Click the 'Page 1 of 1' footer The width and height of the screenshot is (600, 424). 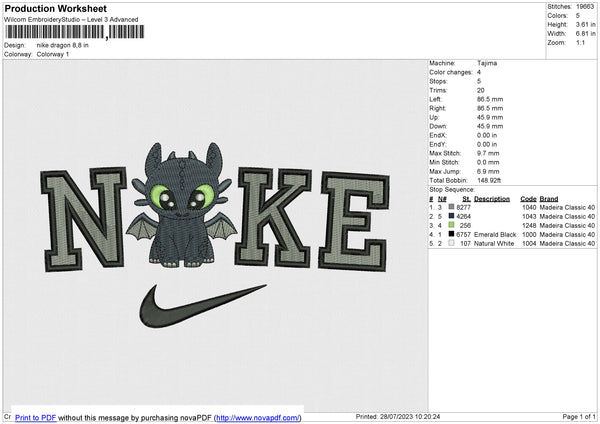(x=579, y=416)
